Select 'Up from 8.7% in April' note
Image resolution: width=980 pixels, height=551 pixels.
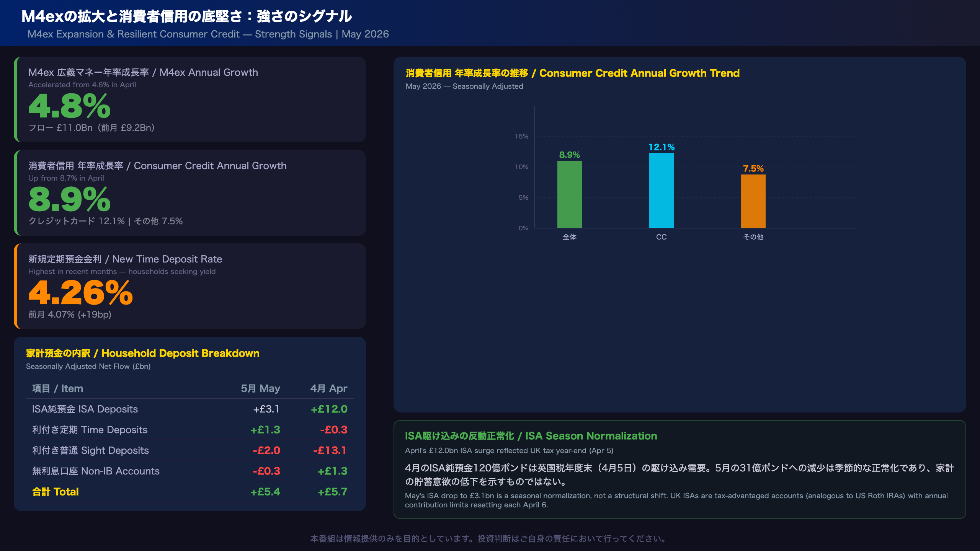pos(66,178)
